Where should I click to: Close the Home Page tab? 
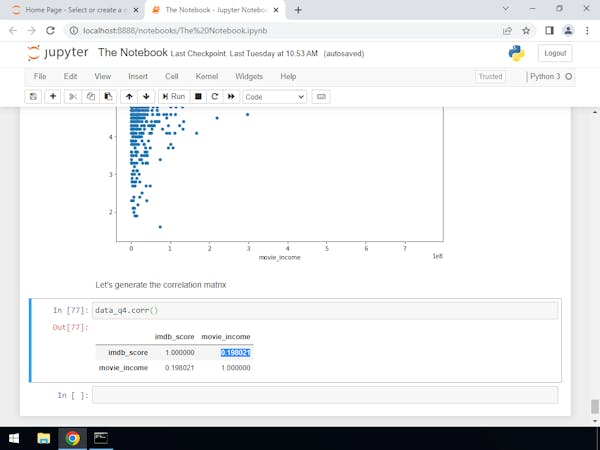coord(135,10)
